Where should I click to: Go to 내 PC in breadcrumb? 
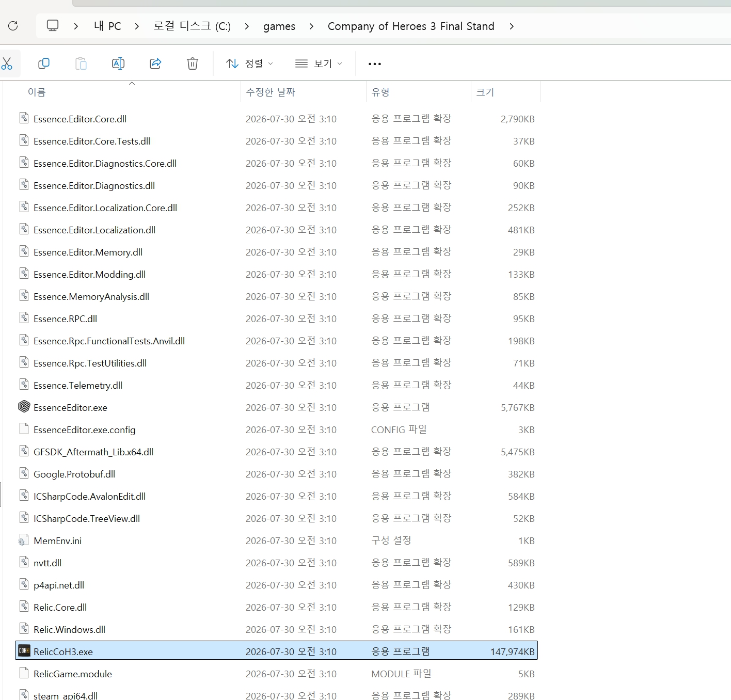point(107,26)
